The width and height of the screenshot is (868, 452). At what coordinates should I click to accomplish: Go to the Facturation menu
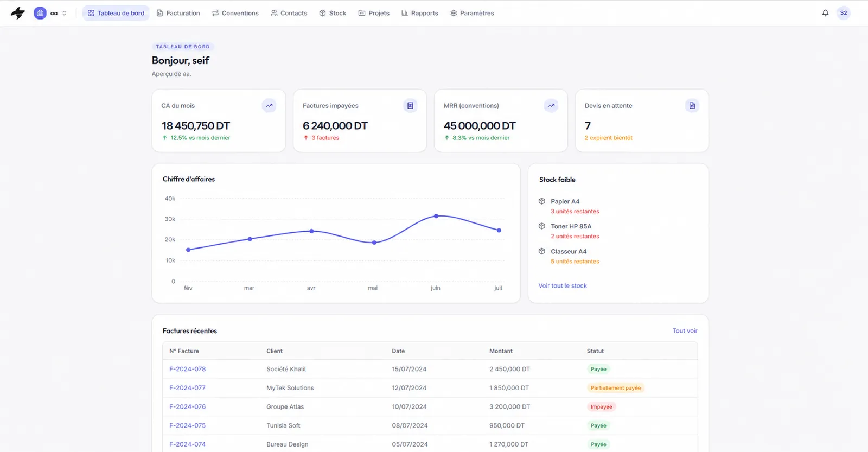click(x=178, y=13)
